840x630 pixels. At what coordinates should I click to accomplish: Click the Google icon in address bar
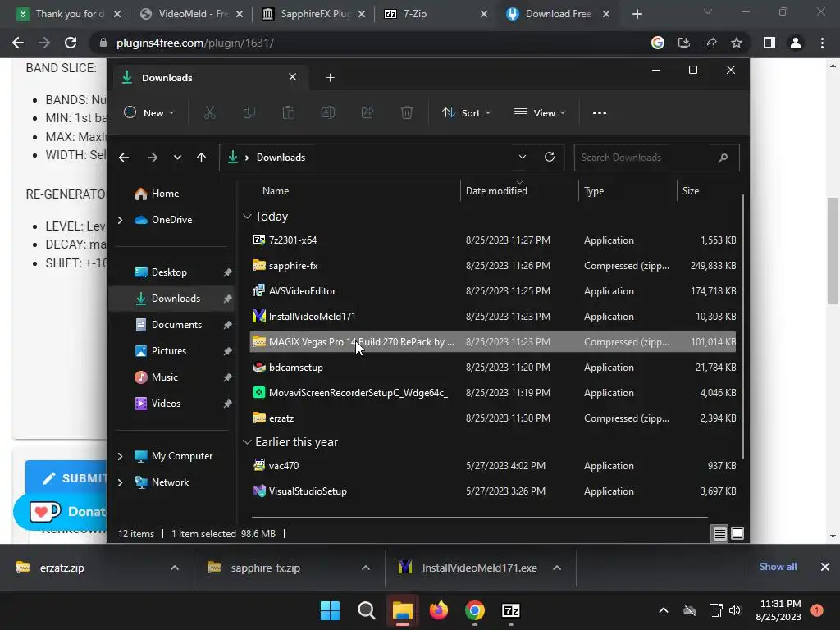tap(657, 43)
